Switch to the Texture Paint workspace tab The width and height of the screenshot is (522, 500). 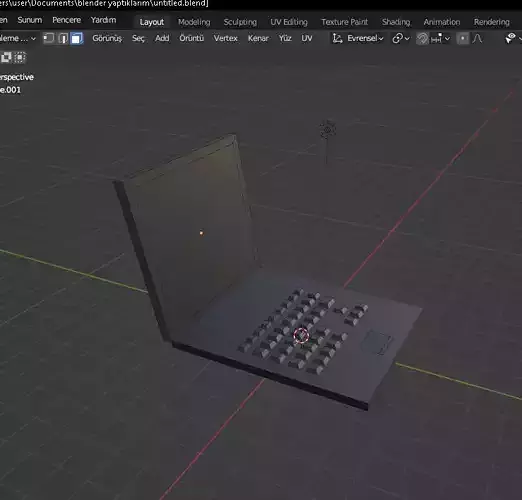(344, 22)
